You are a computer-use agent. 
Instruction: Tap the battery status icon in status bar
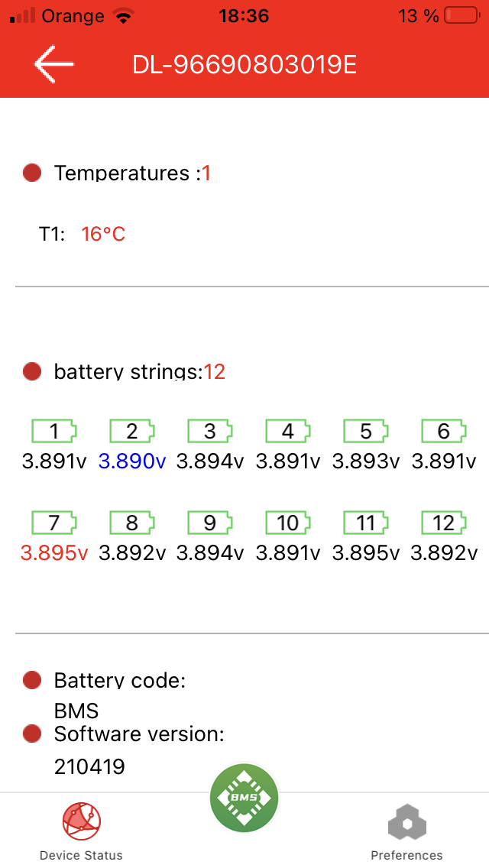coord(462,16)
